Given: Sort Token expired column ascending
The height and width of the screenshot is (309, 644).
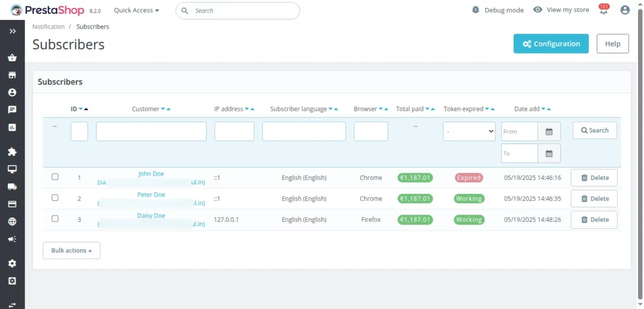Looking at the screenshot, I should (x=493, y=109).
